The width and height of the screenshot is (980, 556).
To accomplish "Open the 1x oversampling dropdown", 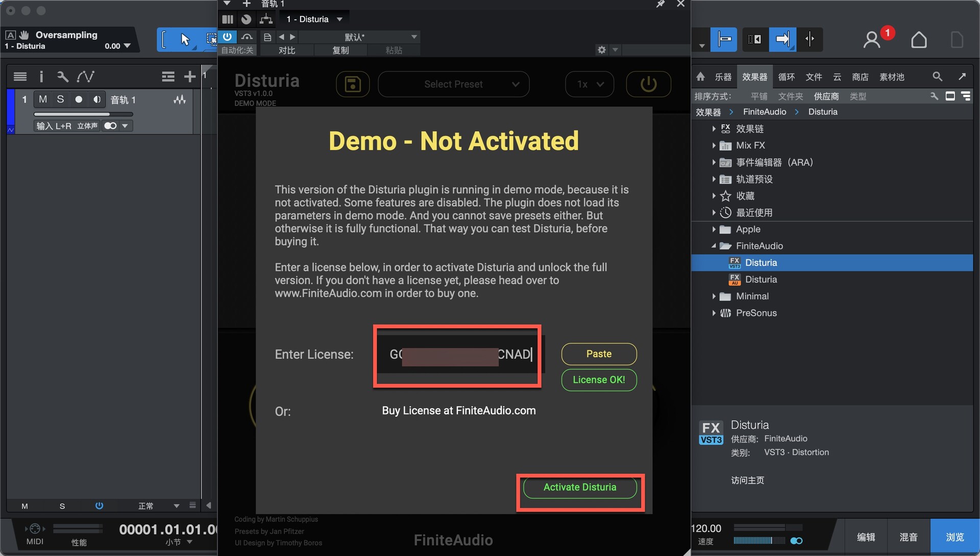I will 590,84.
